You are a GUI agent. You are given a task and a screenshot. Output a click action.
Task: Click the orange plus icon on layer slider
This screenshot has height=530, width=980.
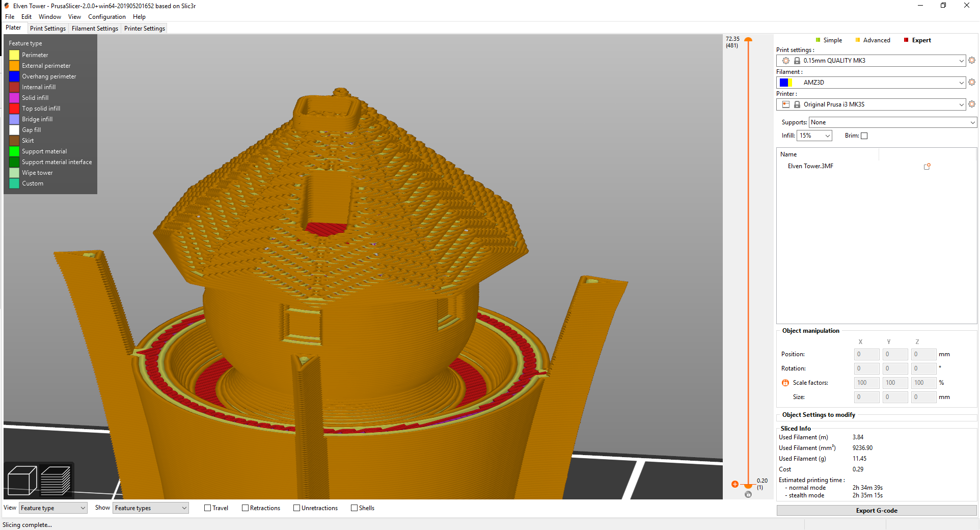click(x=735, y=484)
